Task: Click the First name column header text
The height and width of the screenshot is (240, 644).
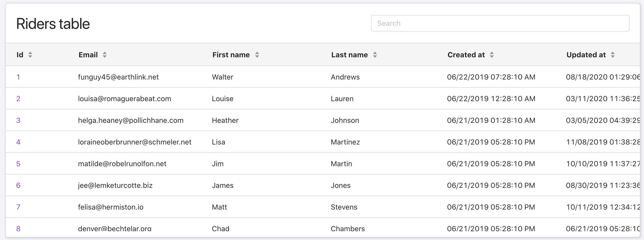Action: pyautogui.click(x=231, y=55)
